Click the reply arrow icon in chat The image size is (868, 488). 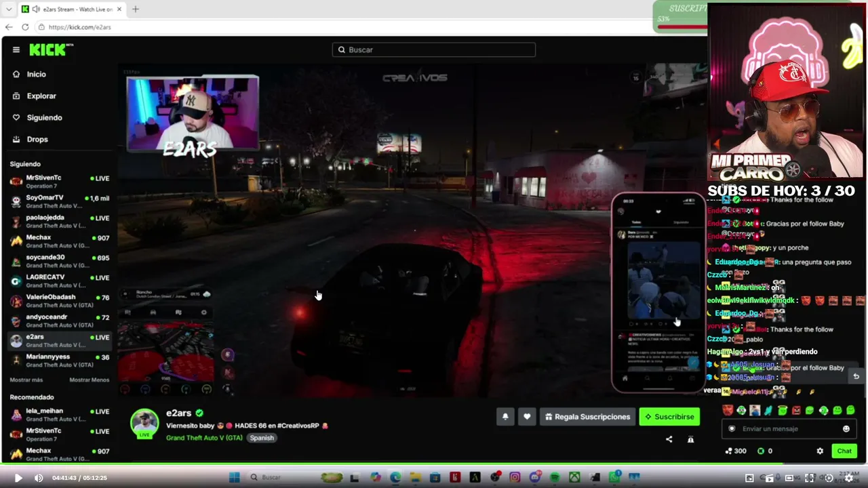click(856, 376)
